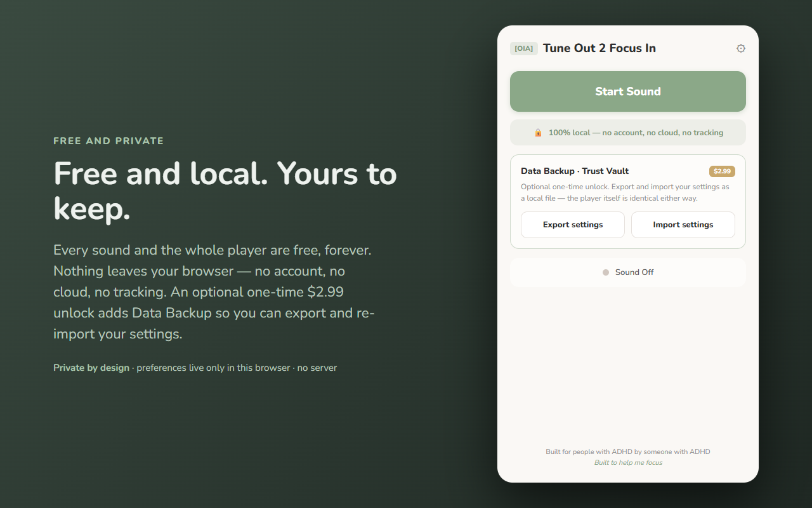Click the 'Free and local. Yours to keep.' headline

(225, 190)
